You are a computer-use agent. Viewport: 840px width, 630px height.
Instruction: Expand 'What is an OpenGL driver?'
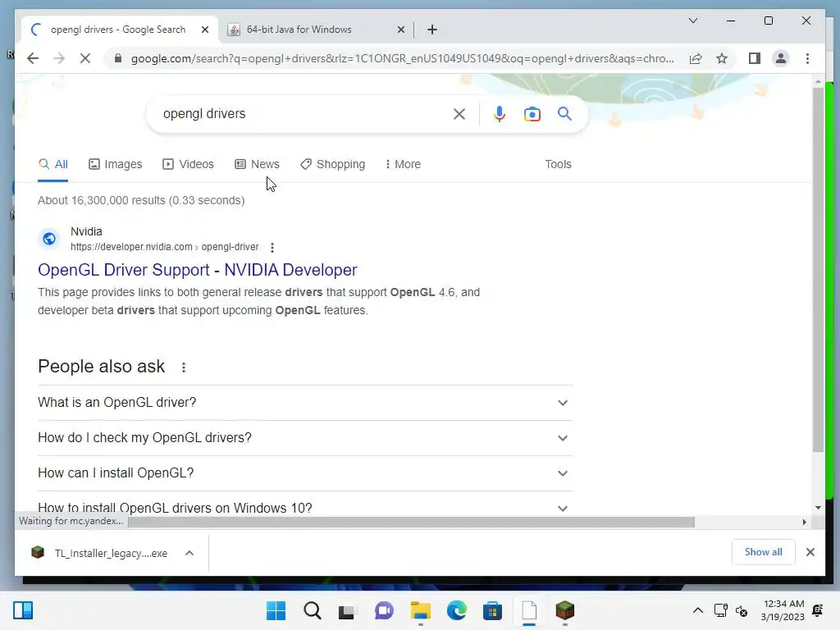305,402
